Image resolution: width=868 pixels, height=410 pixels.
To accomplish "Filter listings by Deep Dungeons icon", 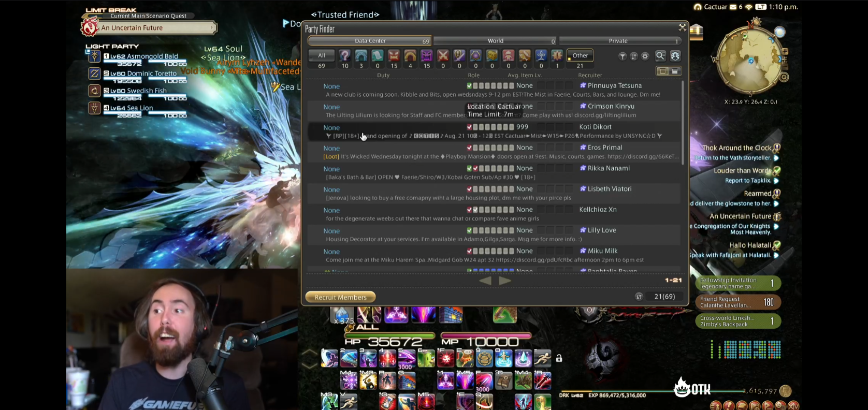I will click(541, 55).
